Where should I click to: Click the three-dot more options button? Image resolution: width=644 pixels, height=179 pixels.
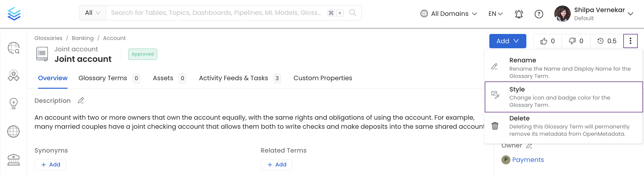(x=630, y=41)
